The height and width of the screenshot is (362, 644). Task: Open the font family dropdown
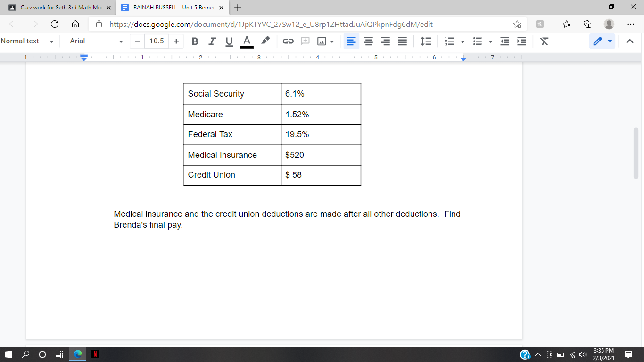[94, 41]
